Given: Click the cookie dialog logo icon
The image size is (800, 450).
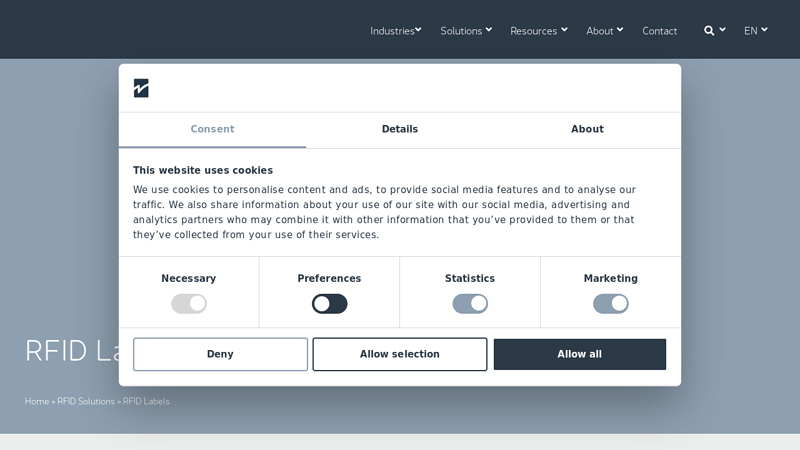Looking at the screenshot, I should click(141, 88).
